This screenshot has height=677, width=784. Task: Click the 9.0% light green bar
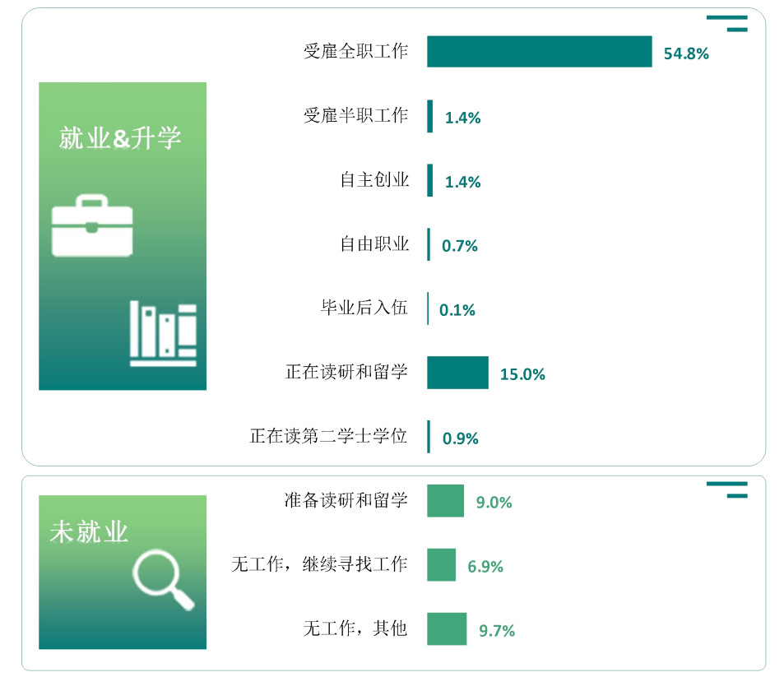[x=446, y=500]
